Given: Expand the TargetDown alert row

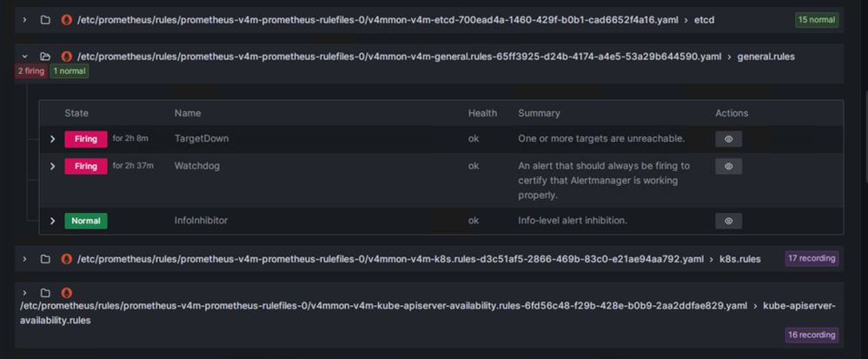Looking at the screenshot, I should pyautogui.click(x=52, y=139).
